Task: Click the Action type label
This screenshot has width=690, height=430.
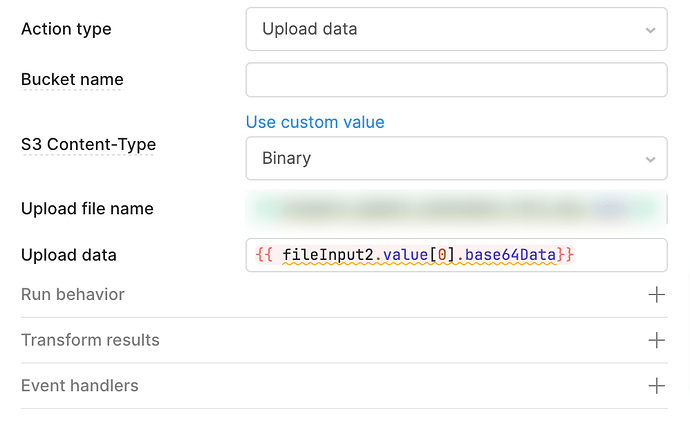Action: coord(66,29)
